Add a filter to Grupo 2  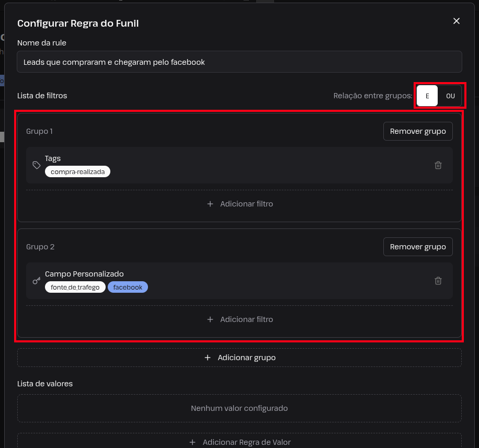pyautogui.click(x=240, y=319)
